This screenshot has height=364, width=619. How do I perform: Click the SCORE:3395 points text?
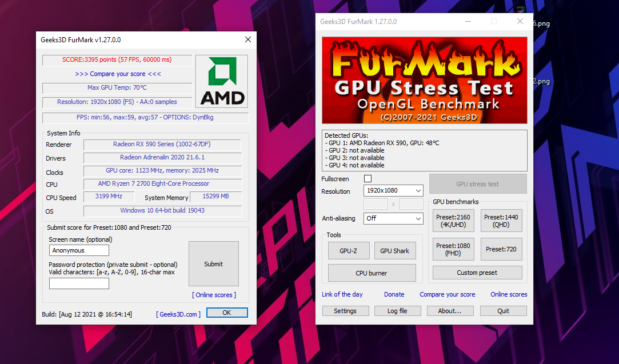[117, 59]
